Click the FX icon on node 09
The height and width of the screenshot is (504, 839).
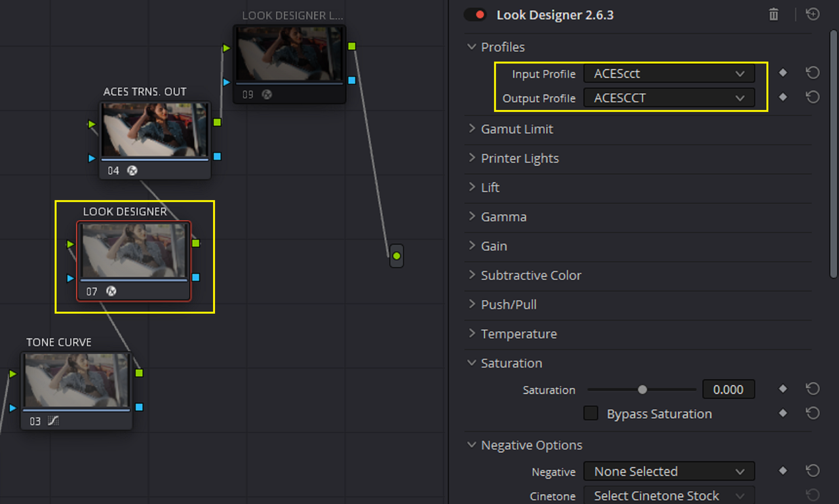[267, 94]
